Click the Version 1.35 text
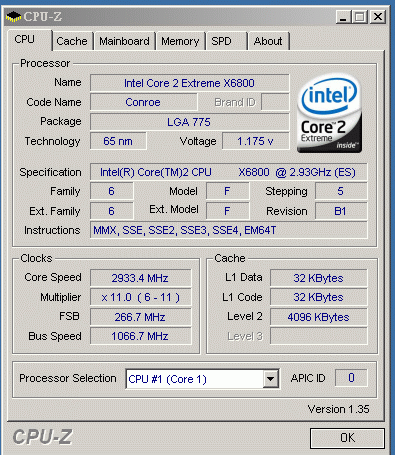The image size is (395, 455). pyautogui.click(x=338, y=409)
